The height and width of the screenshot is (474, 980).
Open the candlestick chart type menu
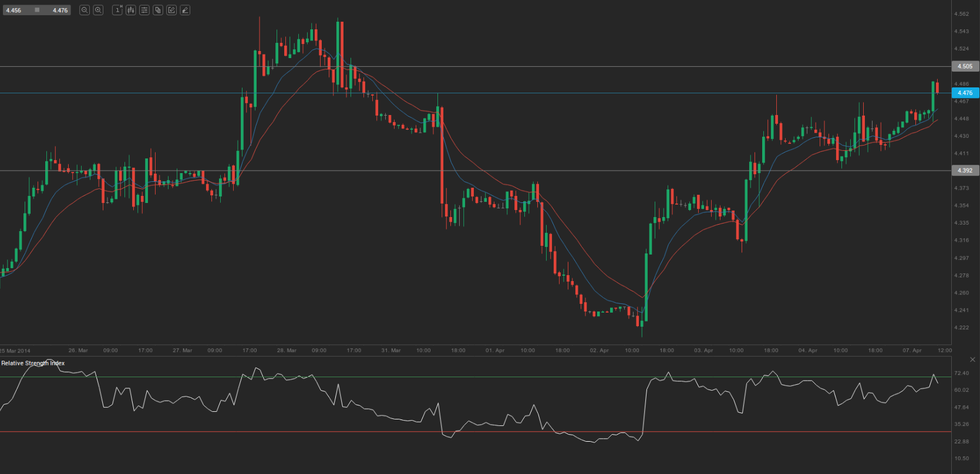point(130,10)
